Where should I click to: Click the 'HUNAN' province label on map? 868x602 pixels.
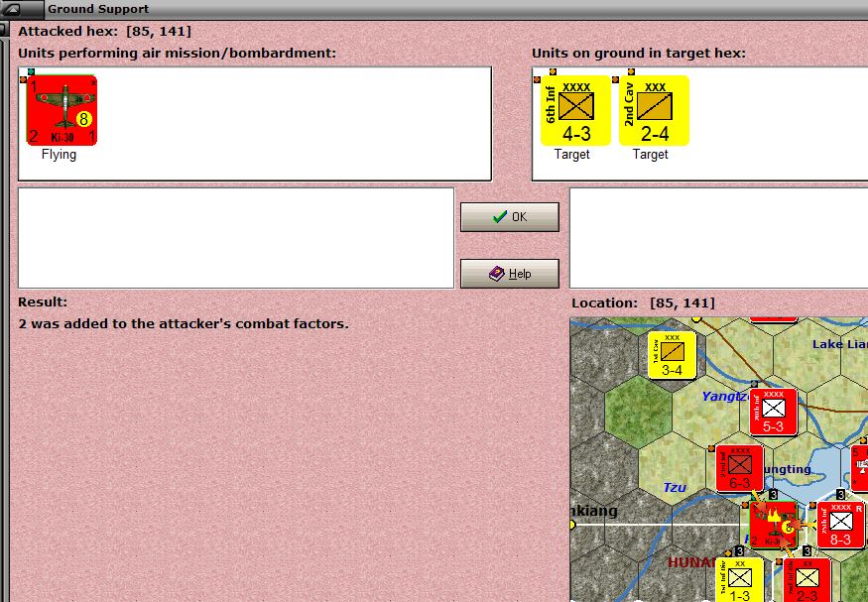(692, 562)
